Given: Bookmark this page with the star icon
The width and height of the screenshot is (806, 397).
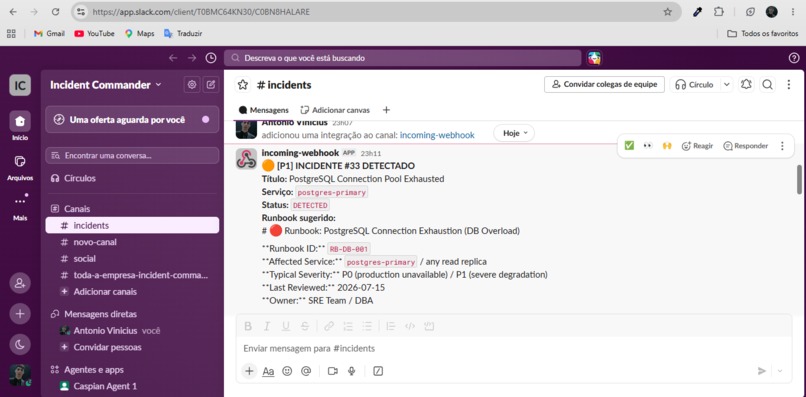Looking at the screenshot, I should coord(667,12).
